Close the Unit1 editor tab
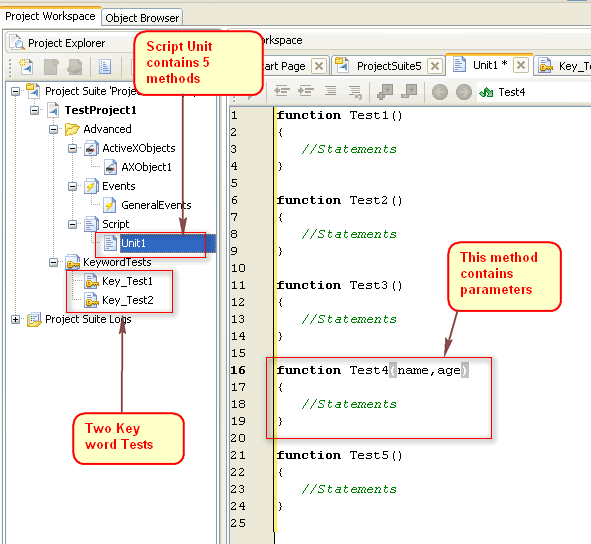The image size is (591, 544). tap(521, 65)
